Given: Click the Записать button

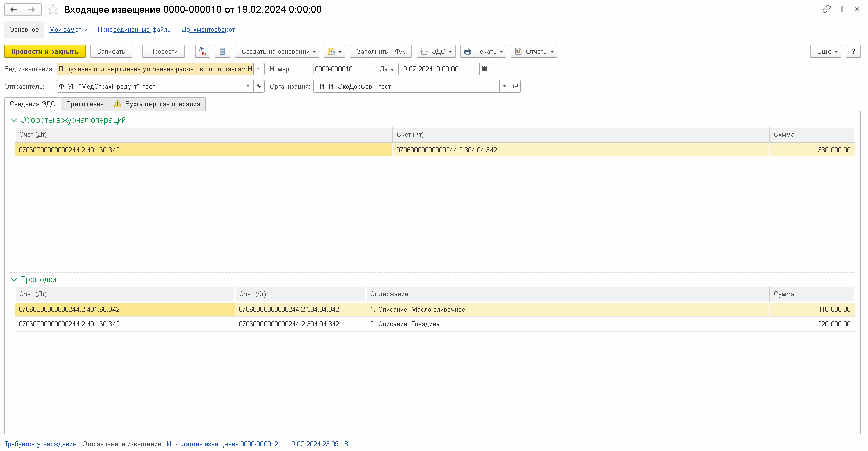Looking at the screenshot, I should coord(111,51).
